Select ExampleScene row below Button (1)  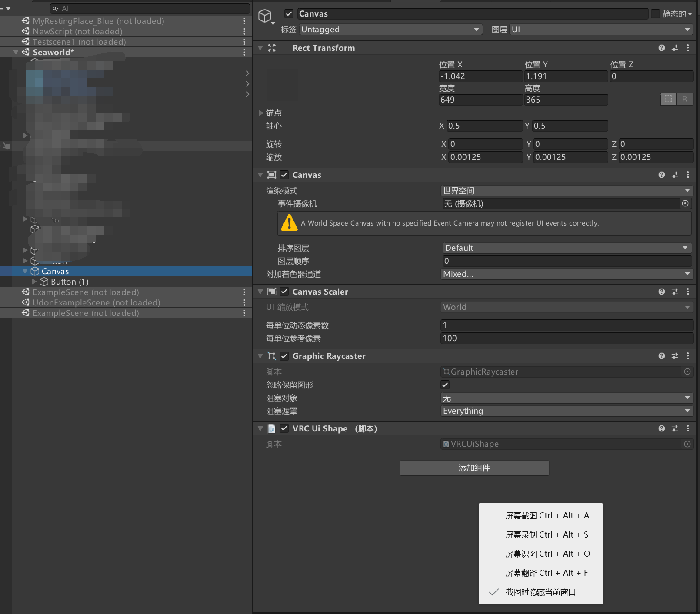126,292
